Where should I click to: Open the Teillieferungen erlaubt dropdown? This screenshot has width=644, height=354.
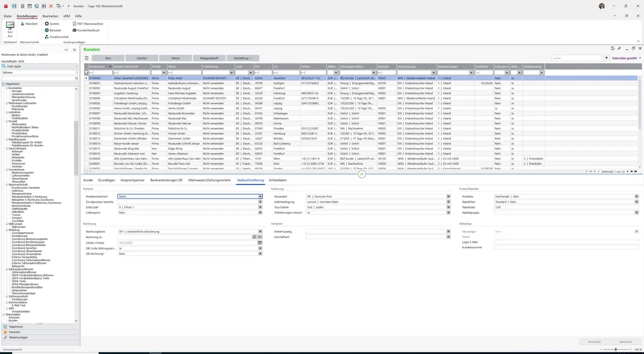449,212
